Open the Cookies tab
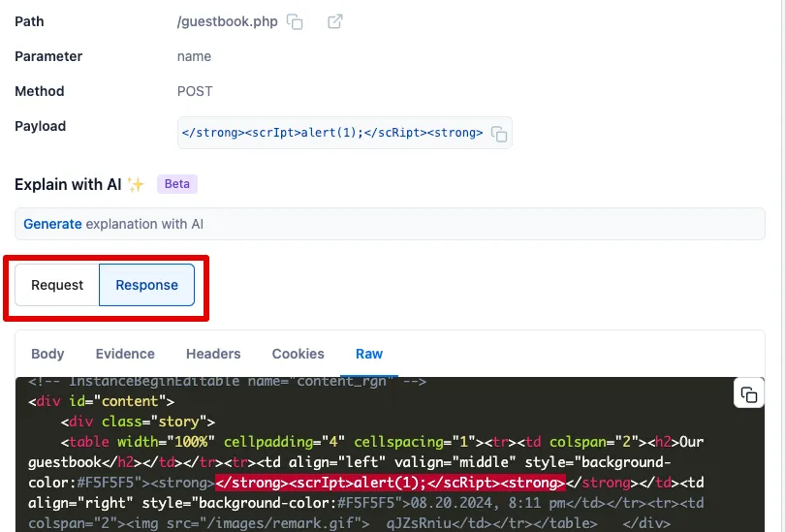This screenshot has width=785, height=532. [x=298, y=354]
